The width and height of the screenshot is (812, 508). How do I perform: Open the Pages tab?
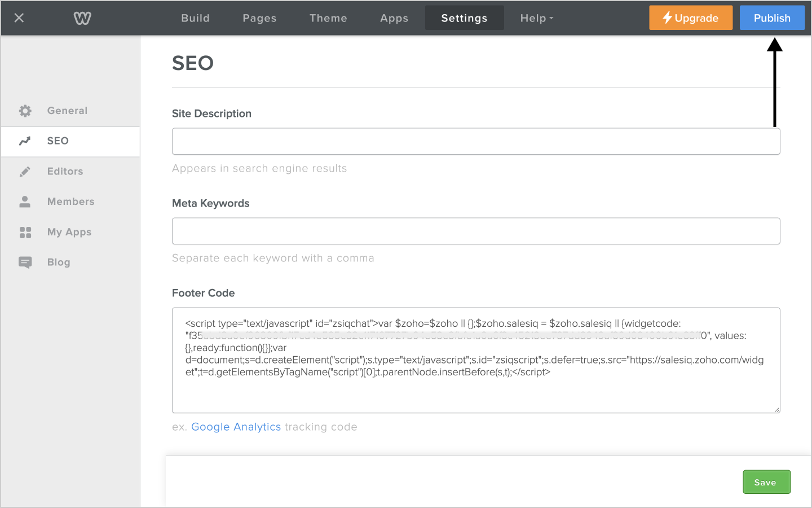[x=259, y=18]
